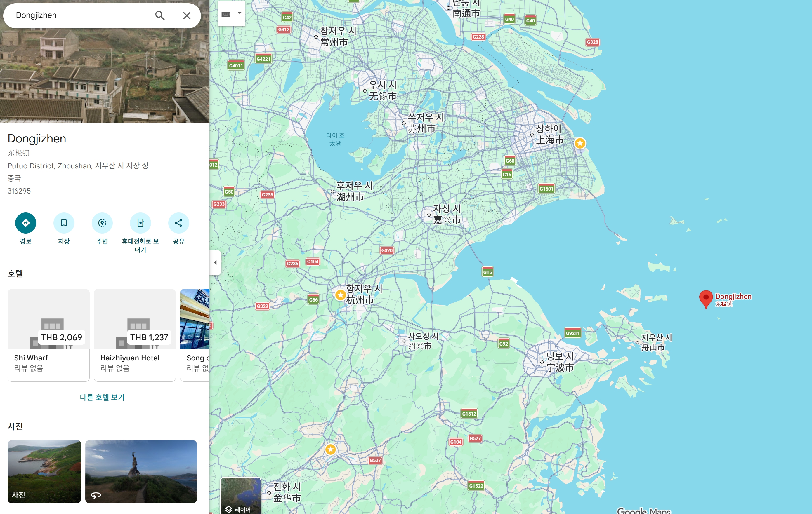Open the keyboard input dropdown arrow
Viewport: 812px width, 514px height.
(x=240, y=13)
